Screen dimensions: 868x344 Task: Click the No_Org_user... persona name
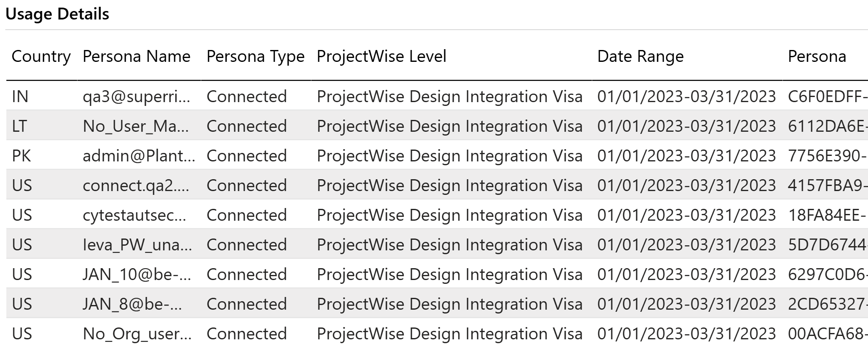[x=137, y=334]
